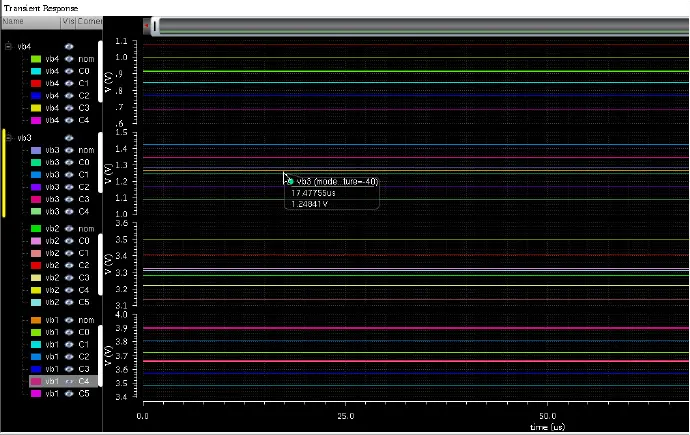This screenshot has height=435, width=690.
Task: Collapse the vb3 signal group
Action: 8,138
